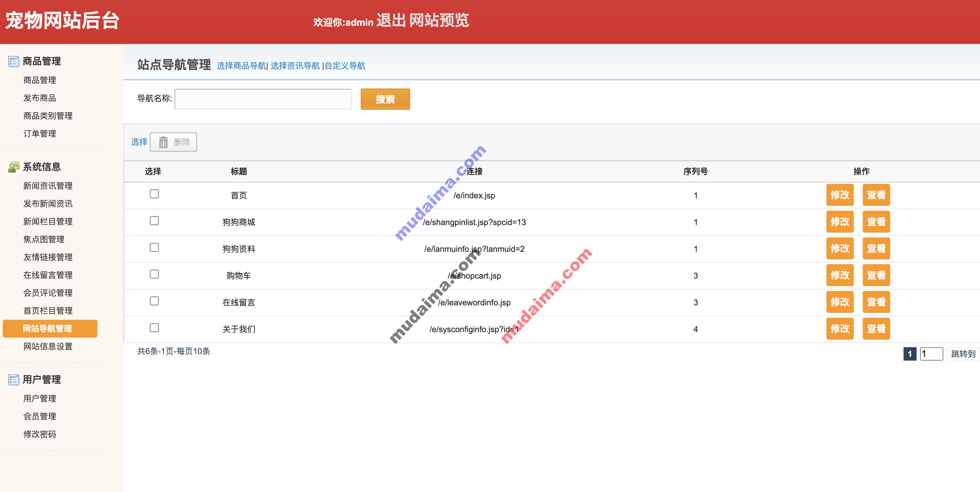Image resolution: width=980 pixels, height=492 pixels.
Task: Click 修改 for the 狗狗商城 row
Action: (840, 222)
